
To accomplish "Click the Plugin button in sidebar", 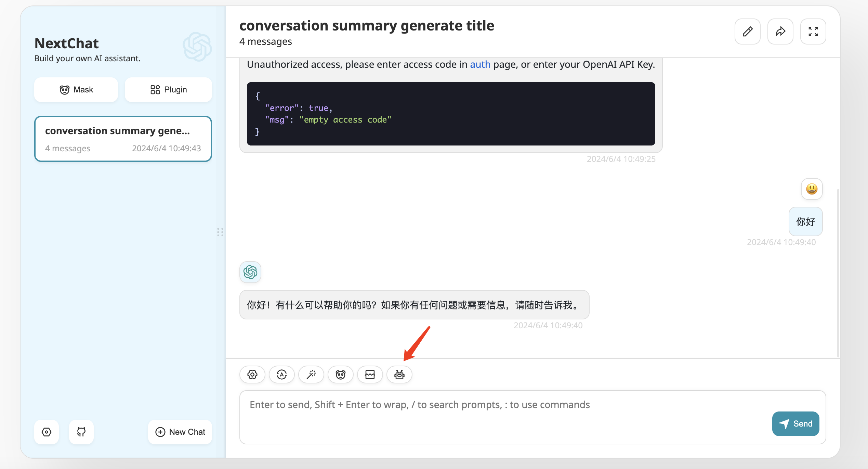I will (x=168, y=90).
